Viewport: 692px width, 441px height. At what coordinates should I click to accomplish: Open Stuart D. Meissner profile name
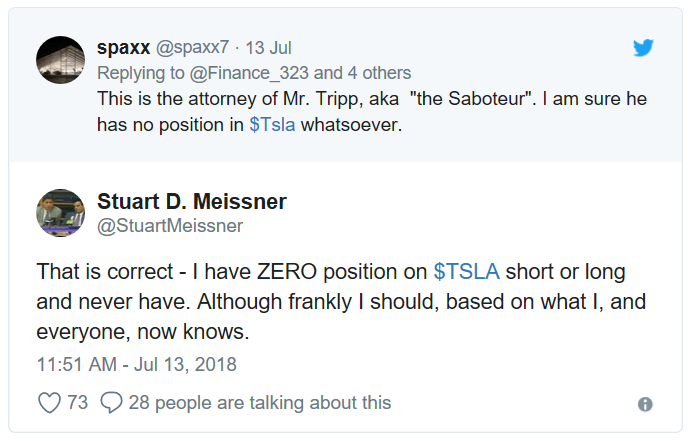[x=192, y=201]
